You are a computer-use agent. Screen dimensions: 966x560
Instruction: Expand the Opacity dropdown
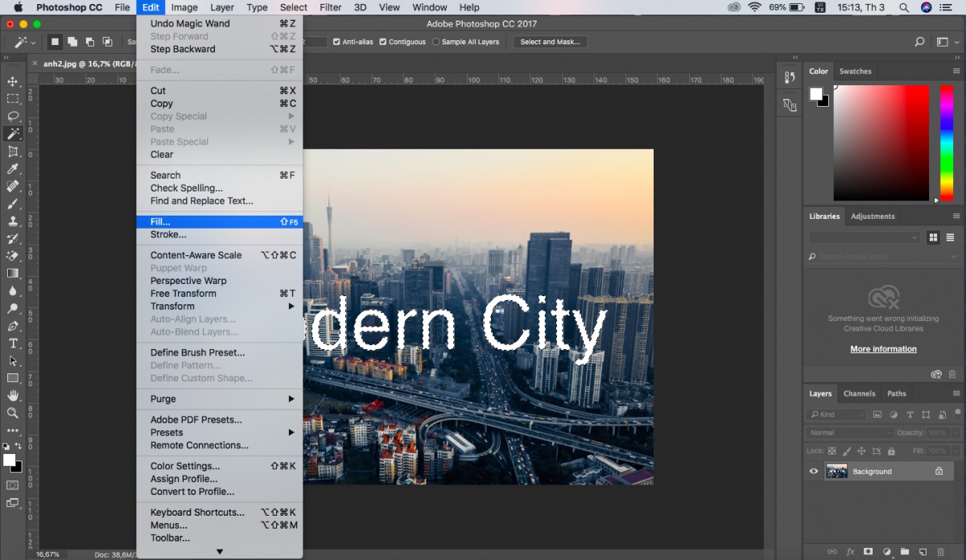pyautogui.click(x=955, y=432)
